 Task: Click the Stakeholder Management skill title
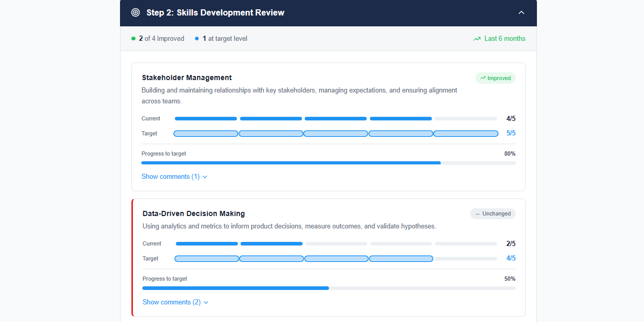point(187,78)
